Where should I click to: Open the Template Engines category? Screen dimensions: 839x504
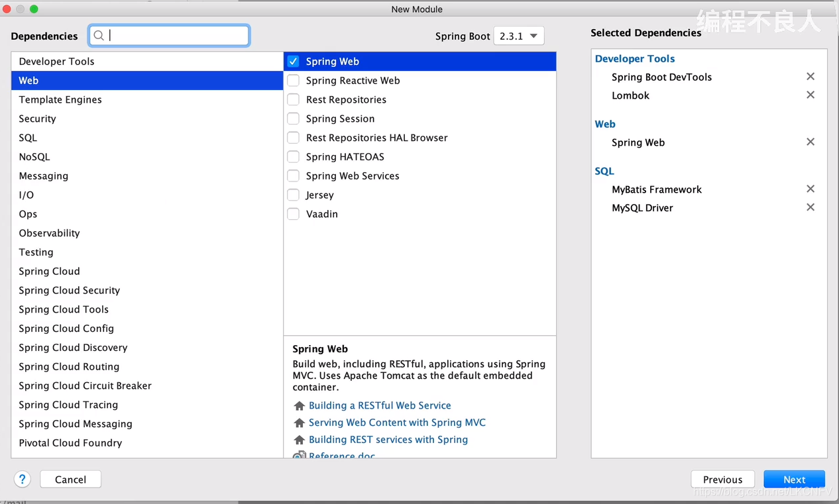click(147, 100)
